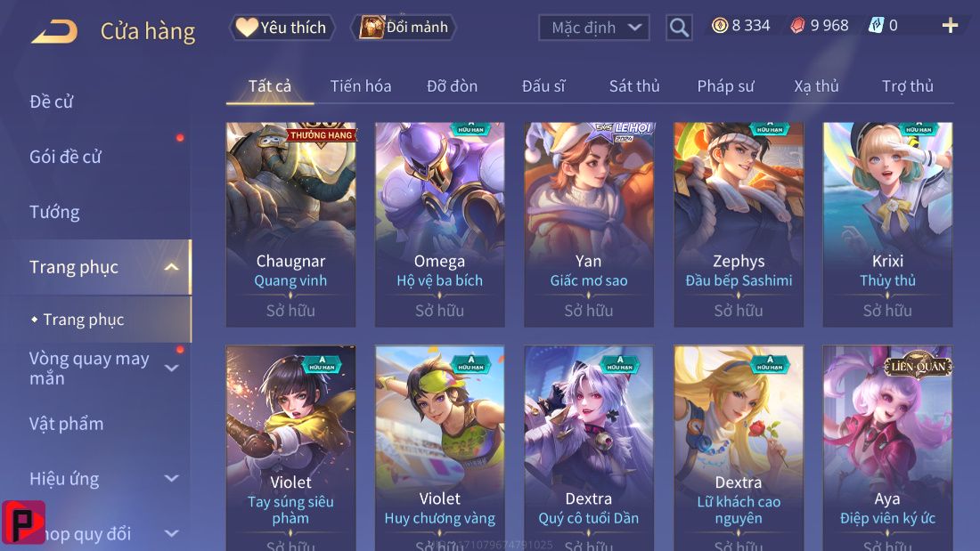This screenshot has width=980, height=551.
Task: Open Tướng in the sidebar
Action: tap(54, 212)
